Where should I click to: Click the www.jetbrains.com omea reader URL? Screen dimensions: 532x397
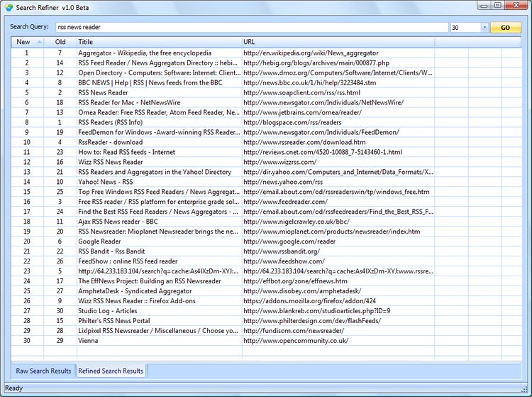tap(302, 112)
